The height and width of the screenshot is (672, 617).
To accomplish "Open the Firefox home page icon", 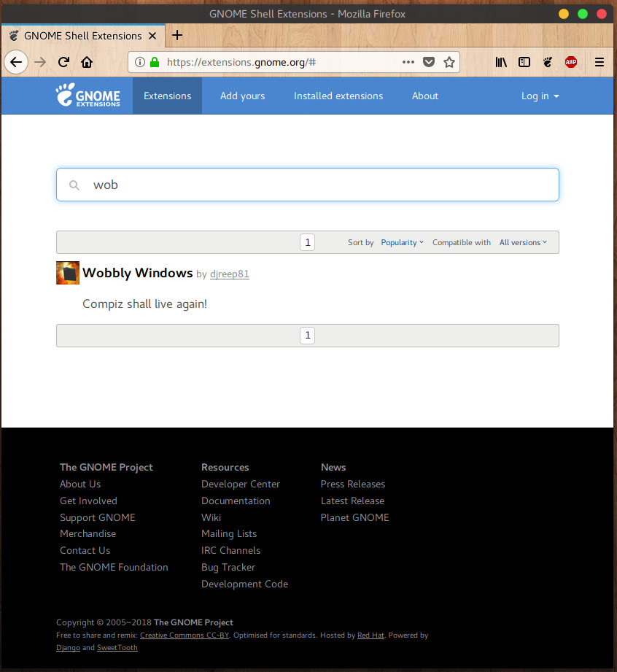I will tap(87, 62).
